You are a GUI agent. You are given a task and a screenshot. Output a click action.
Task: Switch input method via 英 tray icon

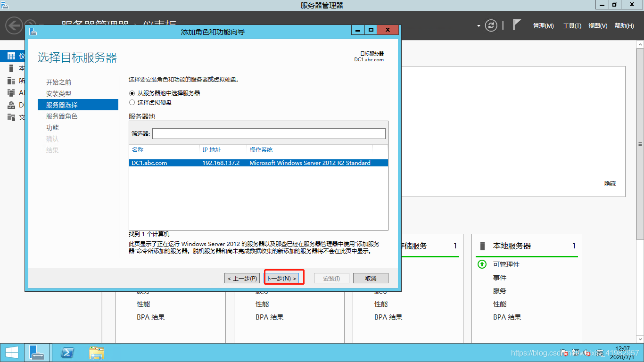click(x=599, y=353)
